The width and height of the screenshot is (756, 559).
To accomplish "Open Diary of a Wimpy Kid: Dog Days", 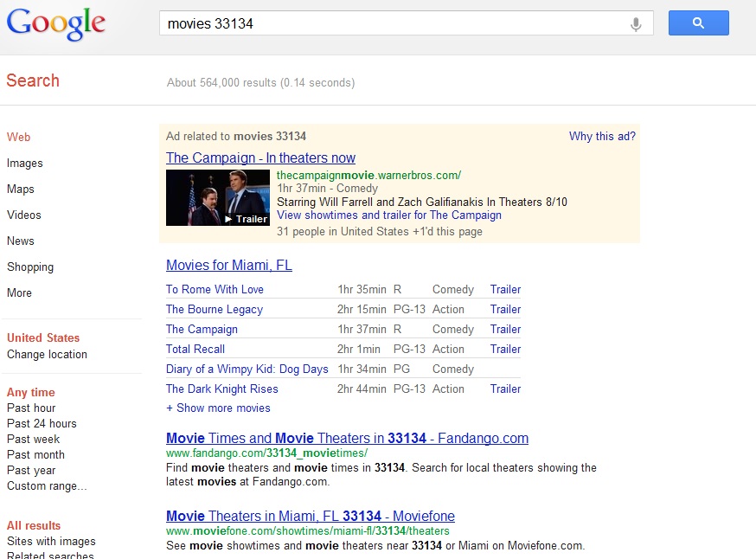I will (247, 369).
